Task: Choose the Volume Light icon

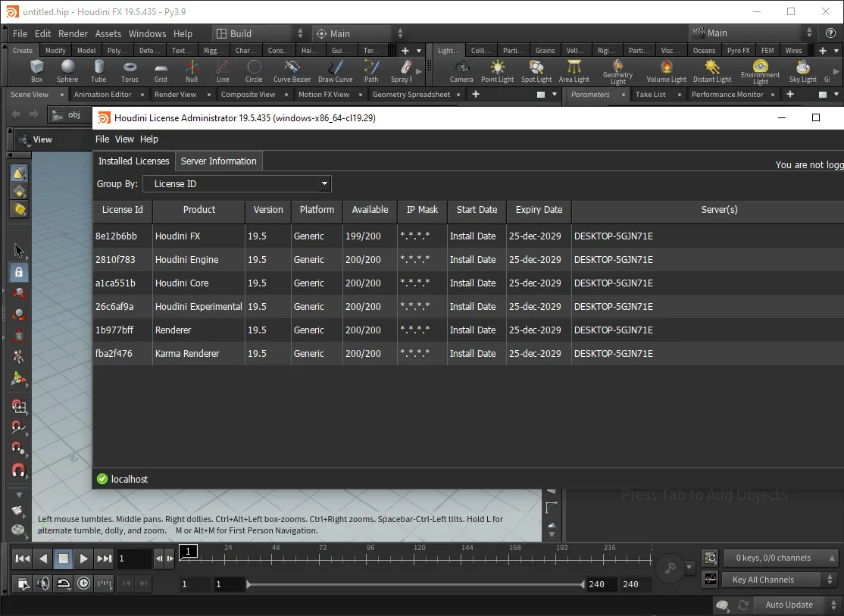Action: (667, 71)
